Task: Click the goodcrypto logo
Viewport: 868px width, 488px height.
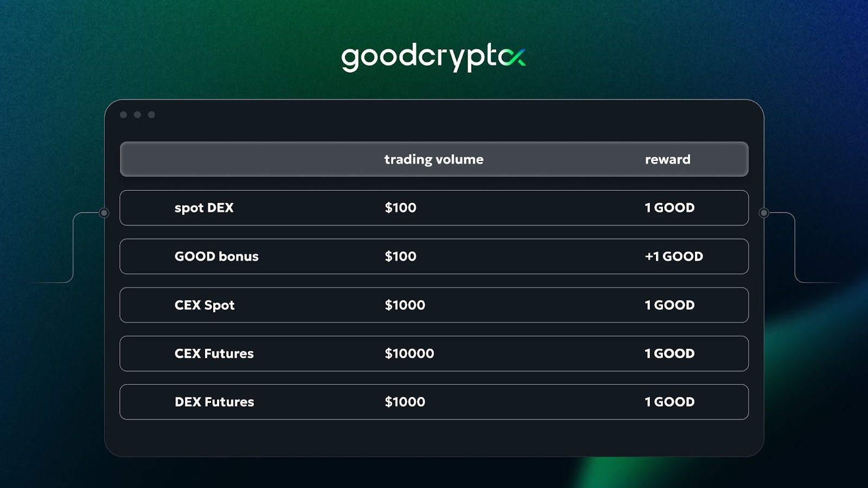Action: (433, 57)
